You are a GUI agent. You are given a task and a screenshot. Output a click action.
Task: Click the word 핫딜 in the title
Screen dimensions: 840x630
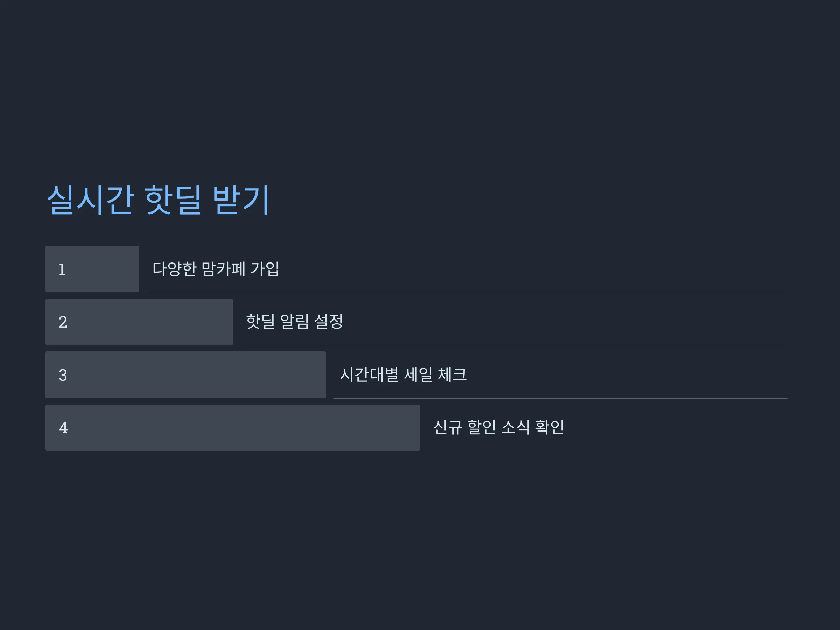click(x=173, y=200)
